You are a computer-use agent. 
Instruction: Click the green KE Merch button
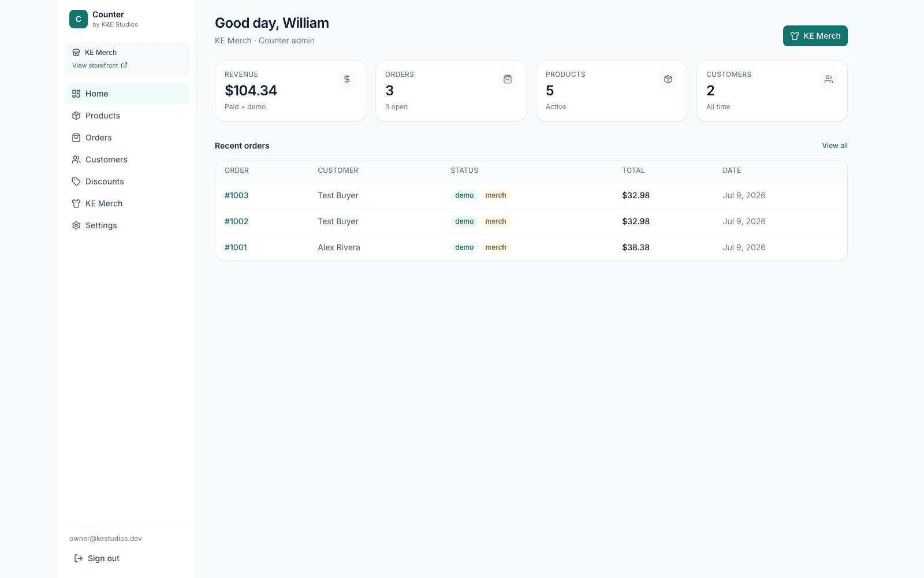pos(815,36)
